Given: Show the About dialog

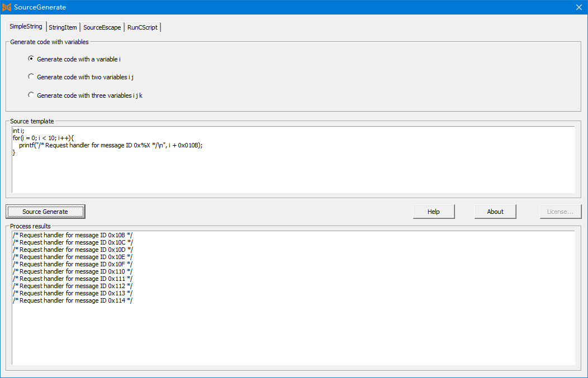Looking at the screenshot, I should coord(495,212).
